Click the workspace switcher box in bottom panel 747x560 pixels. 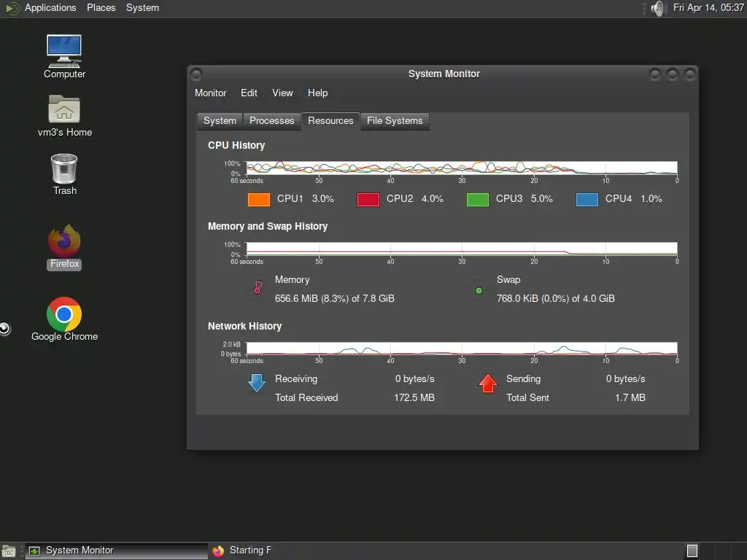tap(692, 551)
